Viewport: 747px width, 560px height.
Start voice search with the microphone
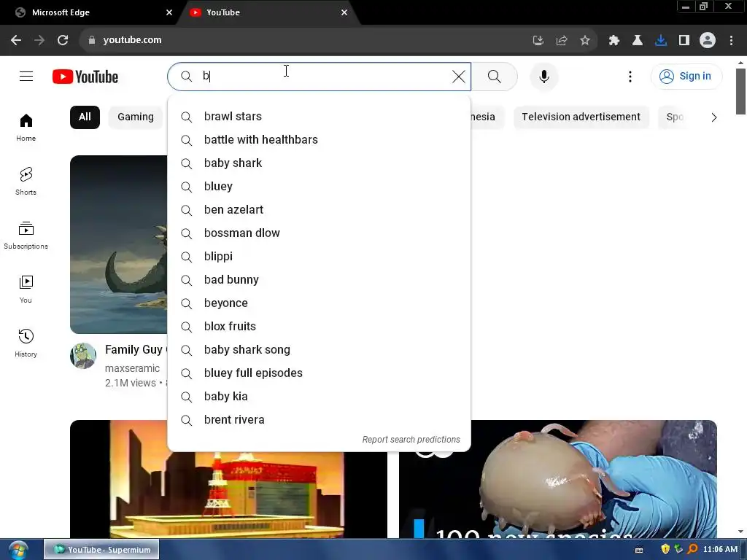(x=543, y=77)
